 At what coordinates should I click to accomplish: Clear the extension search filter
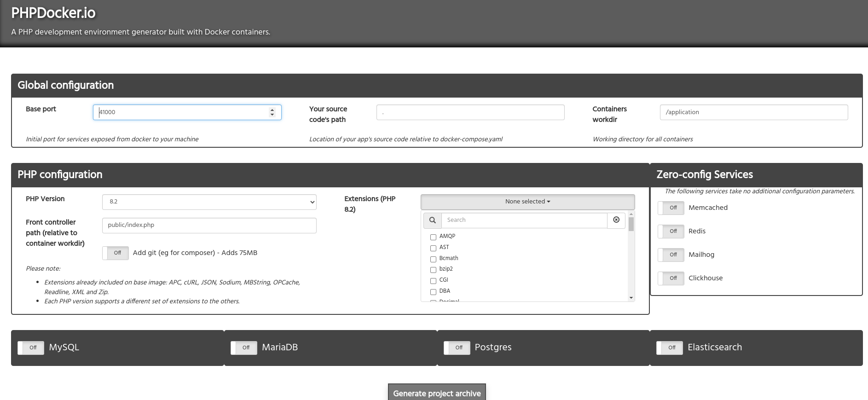pos(616,220)
